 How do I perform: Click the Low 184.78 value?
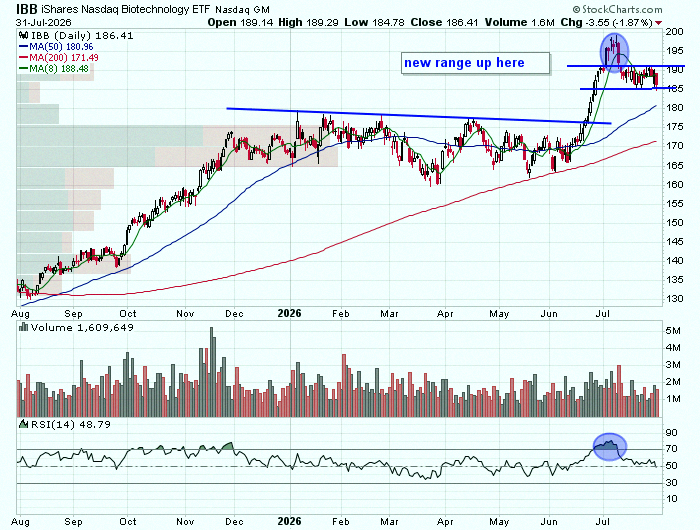tap(375, 22)
